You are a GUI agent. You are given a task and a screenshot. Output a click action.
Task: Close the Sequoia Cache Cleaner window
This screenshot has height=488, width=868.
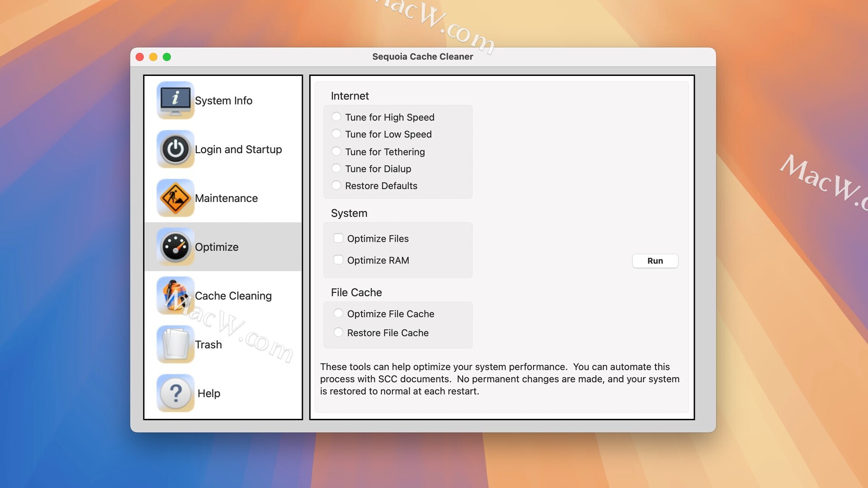coord(140,57)
